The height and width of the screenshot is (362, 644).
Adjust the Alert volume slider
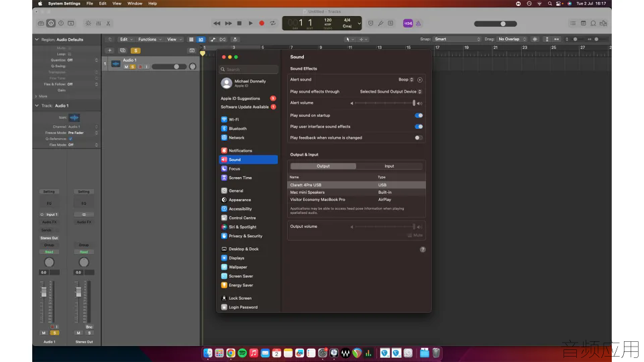coord(385,103)
